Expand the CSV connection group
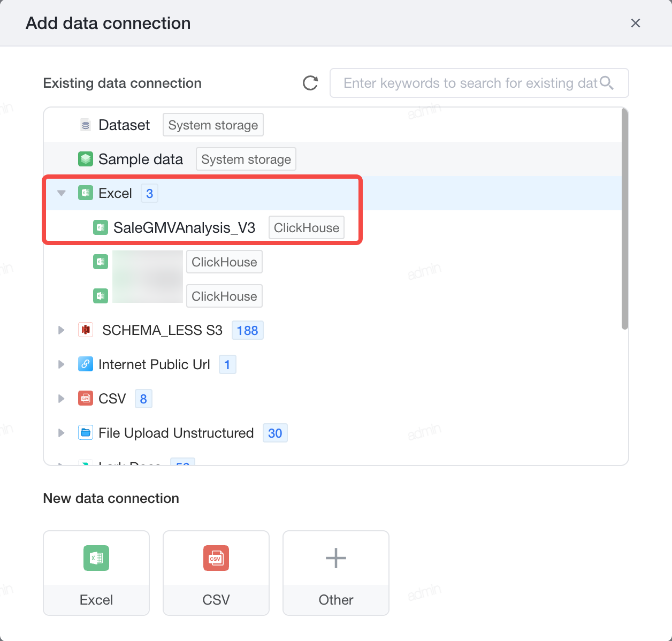The width and height of the screenshot is (672, 641). [x=62, y=399]
